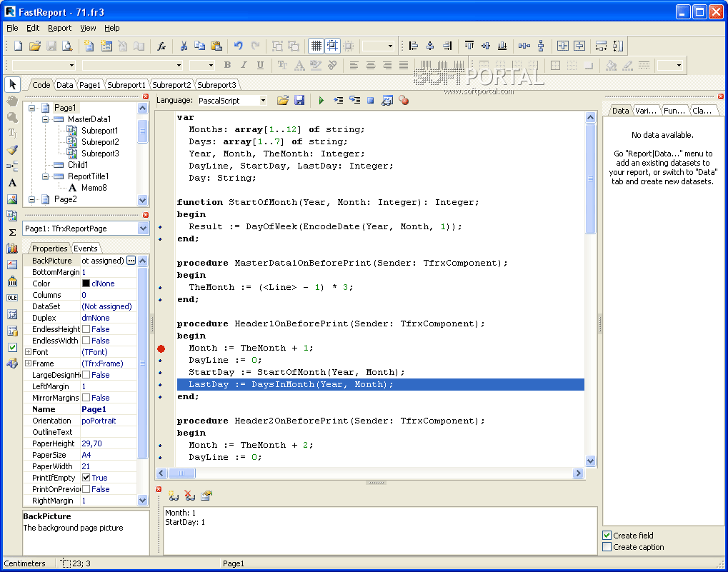The height and width of the screenshot is (572, 728).
Task: Switch to the Data tab beside Code
Action: click(64, 85)
